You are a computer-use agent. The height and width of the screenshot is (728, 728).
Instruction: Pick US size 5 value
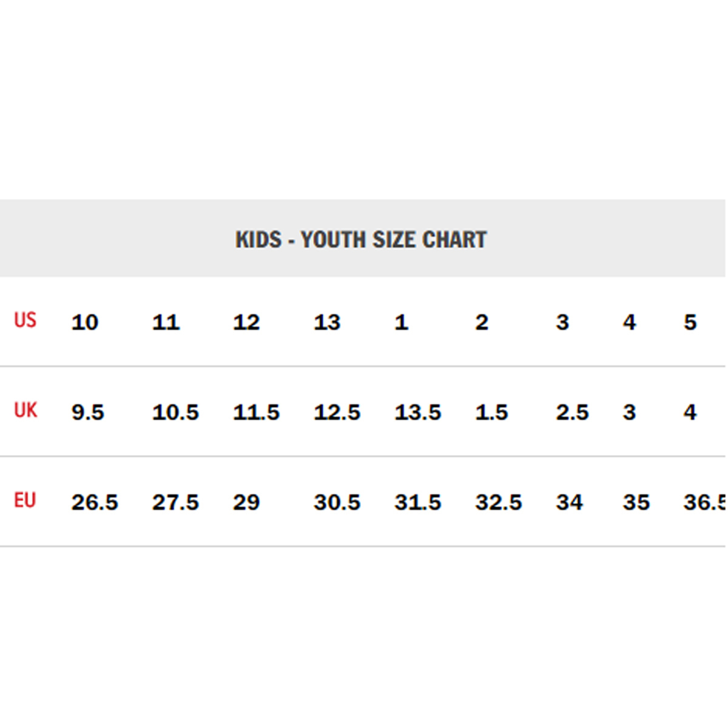click(690, 322)
